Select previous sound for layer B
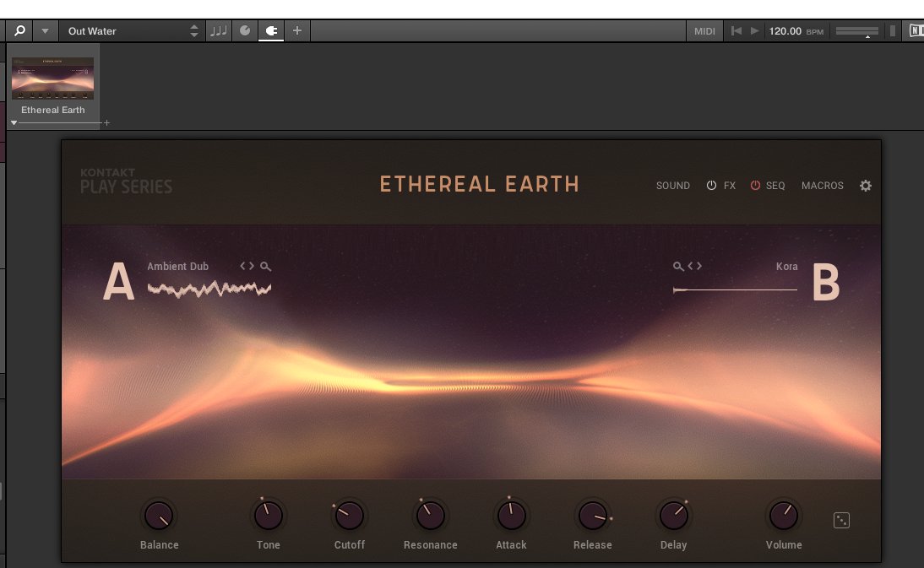The image size is (924, 568). (690, 266)
